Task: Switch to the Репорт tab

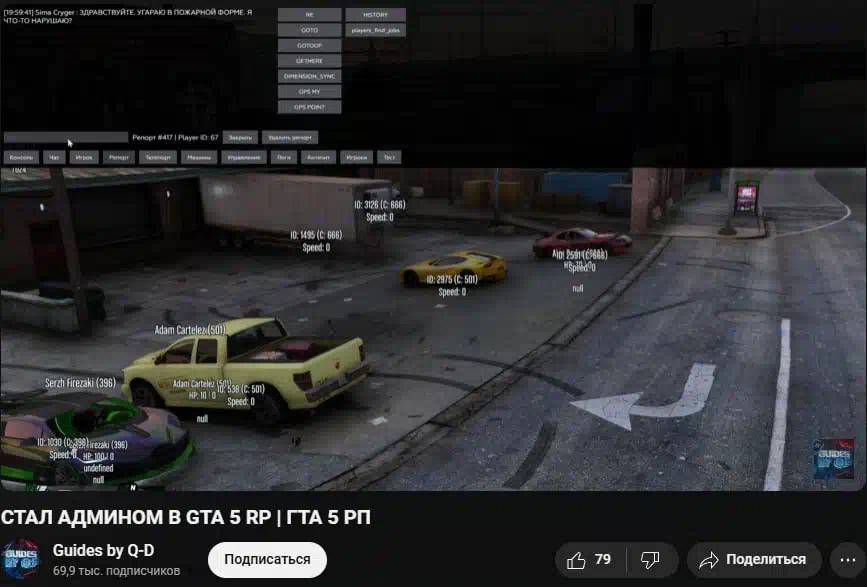Action: click(119, 158)
